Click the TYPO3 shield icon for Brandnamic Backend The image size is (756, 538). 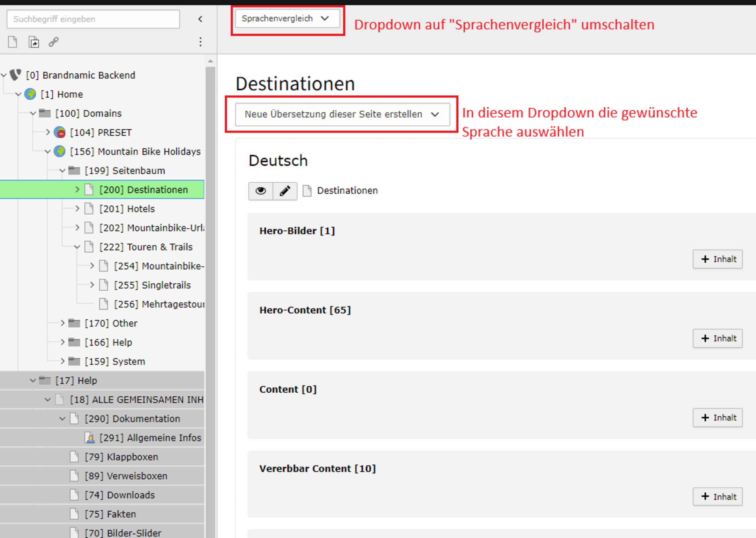[x=16, y=75]
